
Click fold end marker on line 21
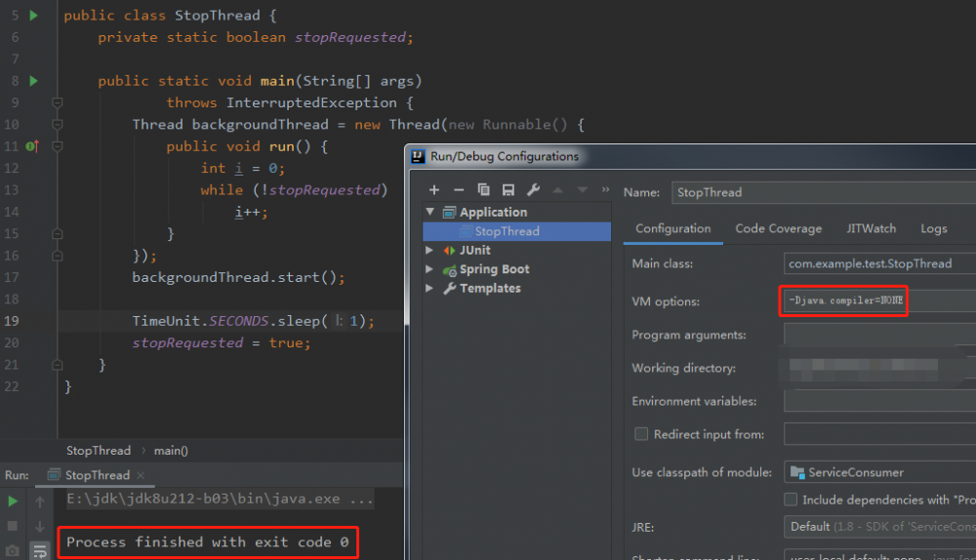(58, 365)
